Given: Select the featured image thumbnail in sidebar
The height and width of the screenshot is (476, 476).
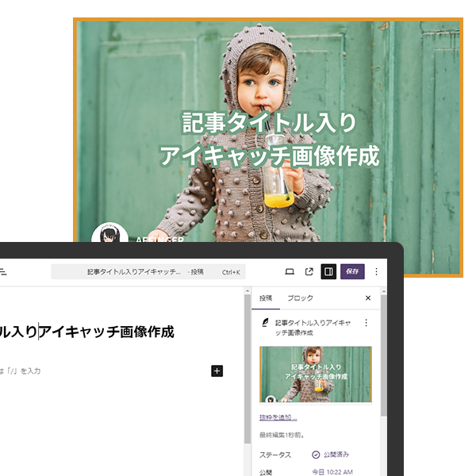Looking at the screenshot, I should 316,374.
